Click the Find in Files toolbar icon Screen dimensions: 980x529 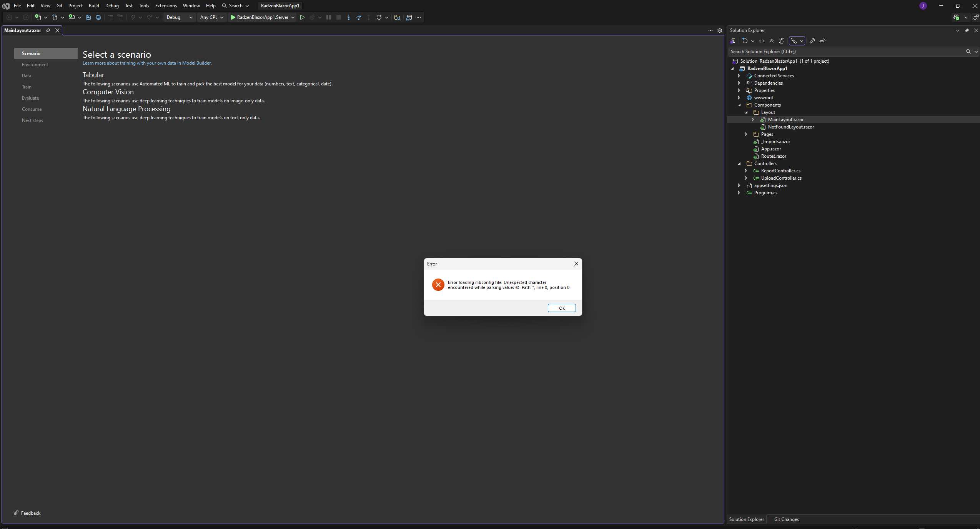coord(397,17)
